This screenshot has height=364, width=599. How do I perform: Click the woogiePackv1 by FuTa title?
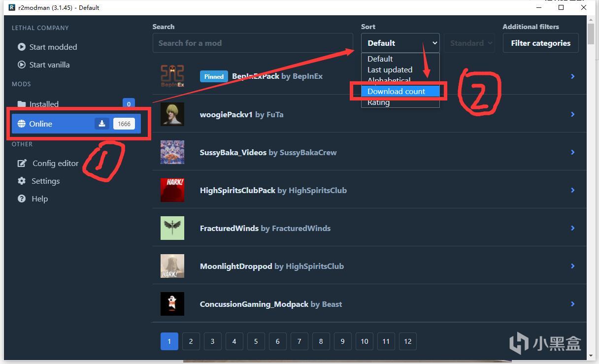click(241, 114)
